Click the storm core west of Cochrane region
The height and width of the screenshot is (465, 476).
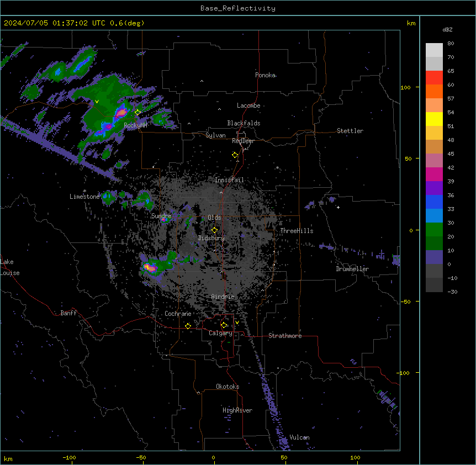click(x=150, y=267)
